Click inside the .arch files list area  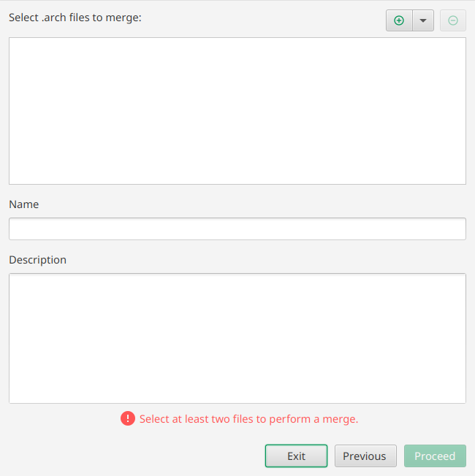tap(237, 111)
